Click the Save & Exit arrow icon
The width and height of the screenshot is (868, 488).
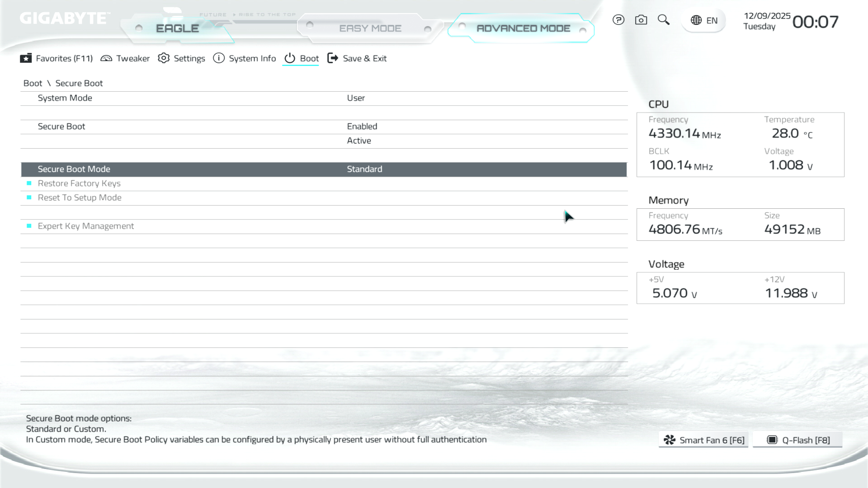point(333,58)
